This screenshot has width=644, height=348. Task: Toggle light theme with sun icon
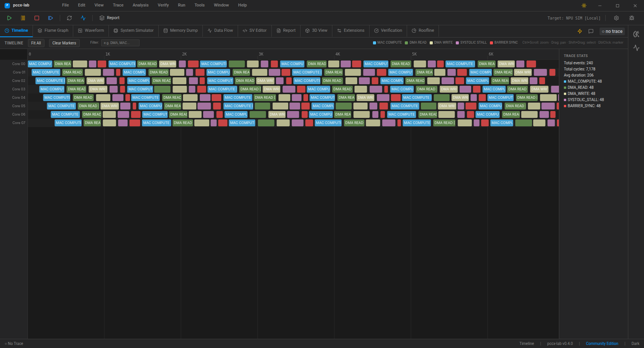click(x=584, y=5)
